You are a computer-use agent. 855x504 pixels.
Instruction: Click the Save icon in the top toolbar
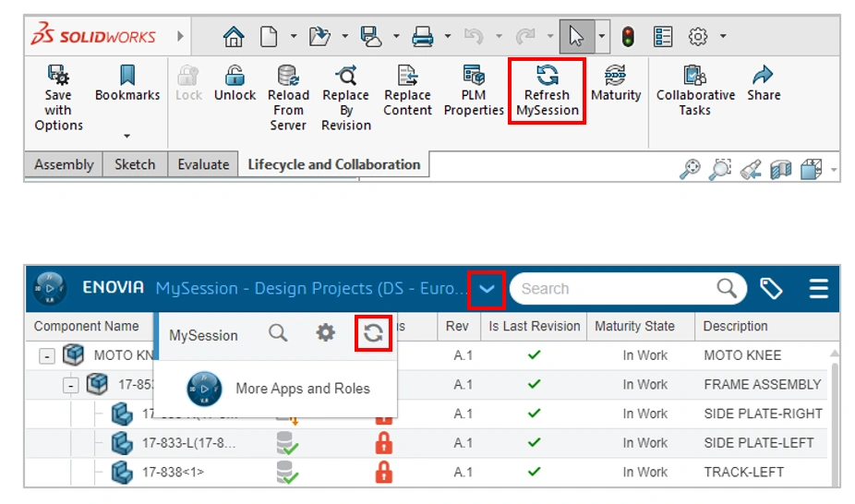click(371, 37)
